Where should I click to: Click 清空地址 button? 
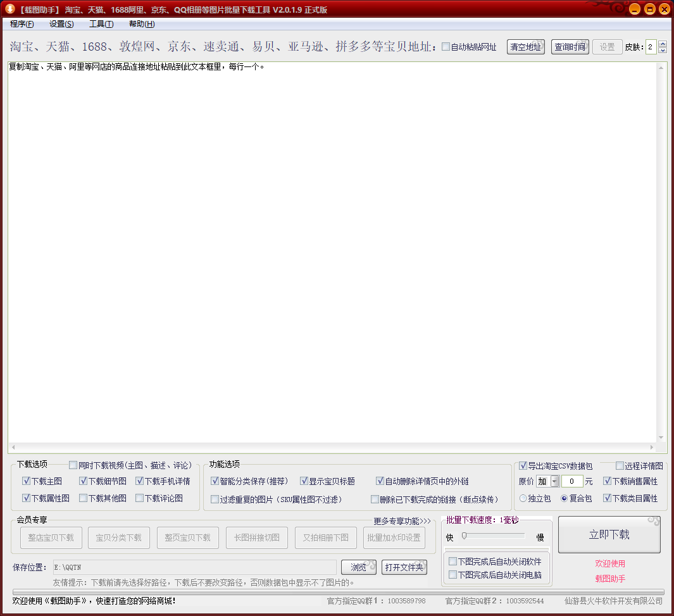(x=526, y=47)
